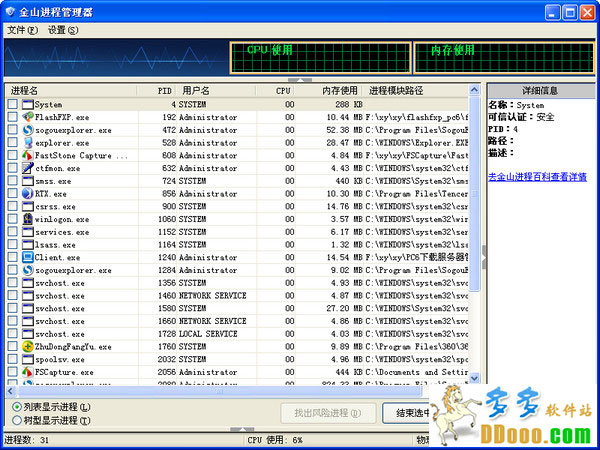Check the System process checkbox
Image resolution: width=600 pixels, height=450 pixels.
point(13,104)
